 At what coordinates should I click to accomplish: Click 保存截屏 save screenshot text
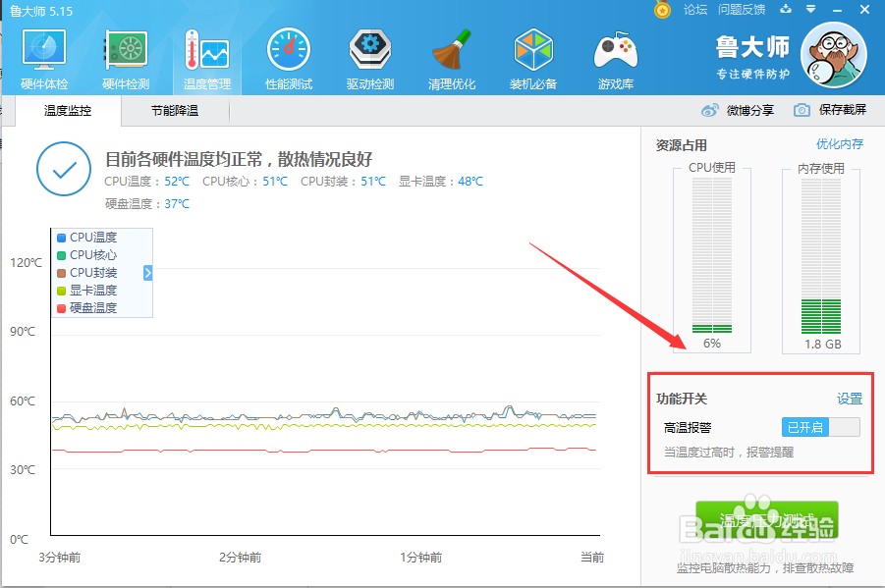click(x=843, y=110)
